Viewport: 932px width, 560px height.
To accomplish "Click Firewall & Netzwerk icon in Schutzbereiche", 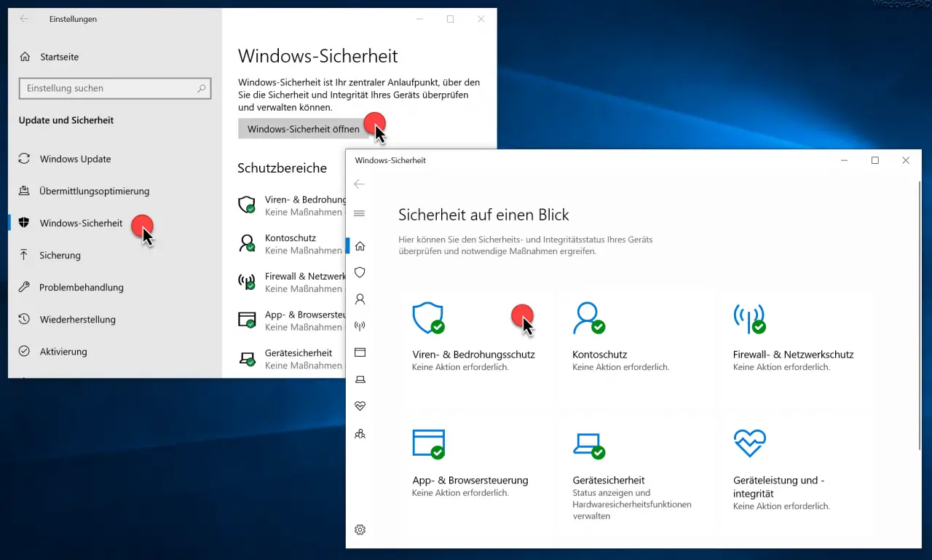I will (248, 281).
